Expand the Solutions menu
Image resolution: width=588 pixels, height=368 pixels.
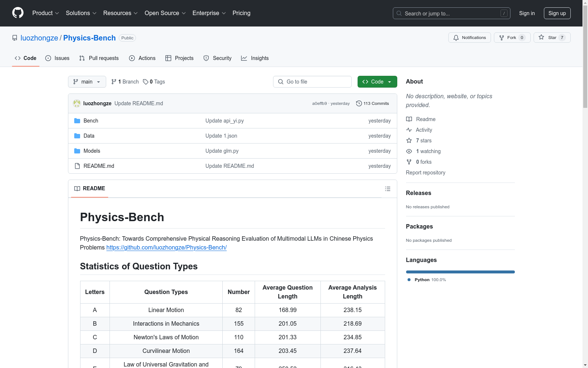tap(81, 13)
